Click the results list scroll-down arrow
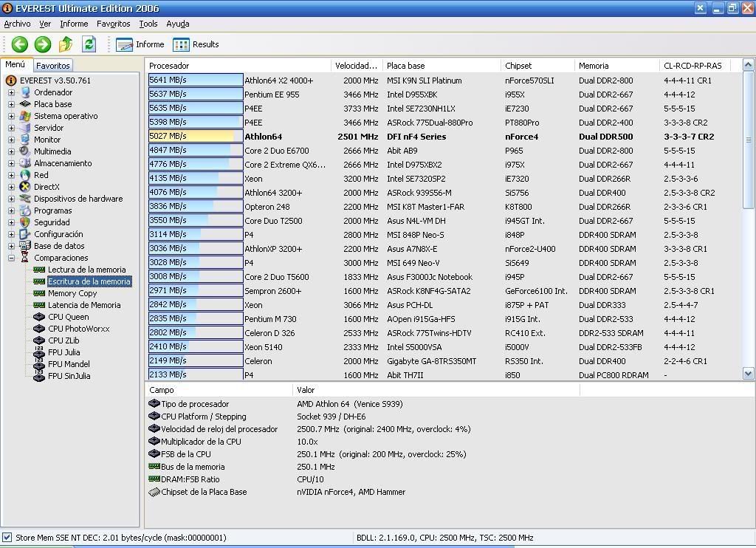756x548 pixels. tap(749, 374)
